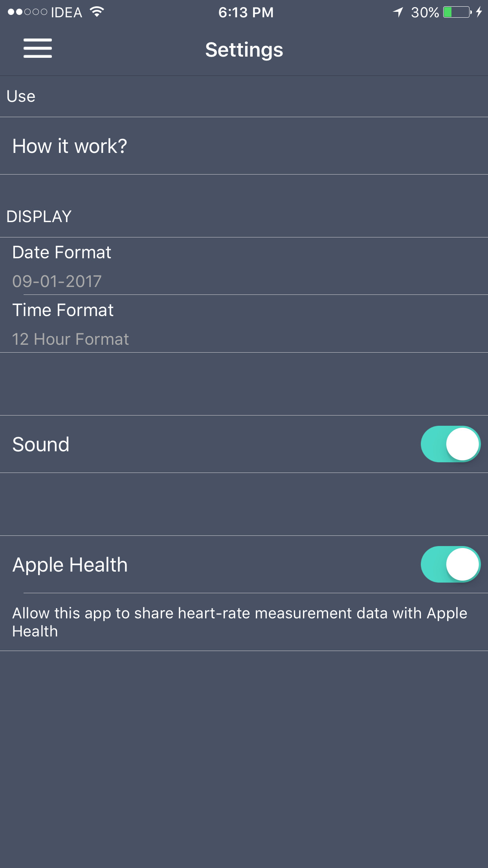Viewport: 488px width, 868px height.
Task: Tap the 6:13 PM clock
Action: 246,12
